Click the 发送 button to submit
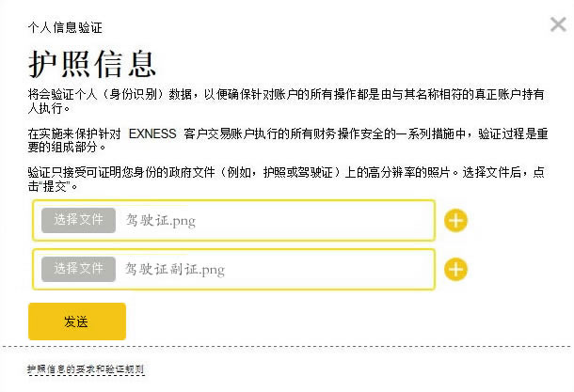The image size is (574, 392). pyautogui.click(x=77, y=321)
